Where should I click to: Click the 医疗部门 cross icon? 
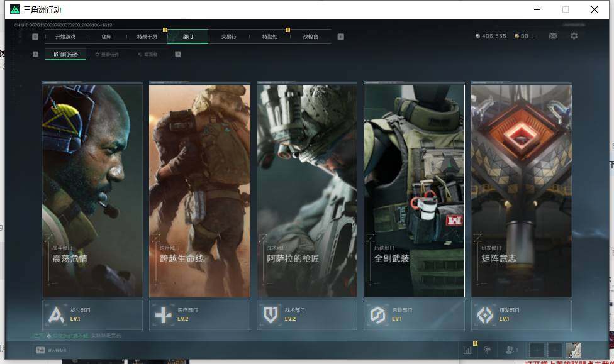(x=164, y=315)
